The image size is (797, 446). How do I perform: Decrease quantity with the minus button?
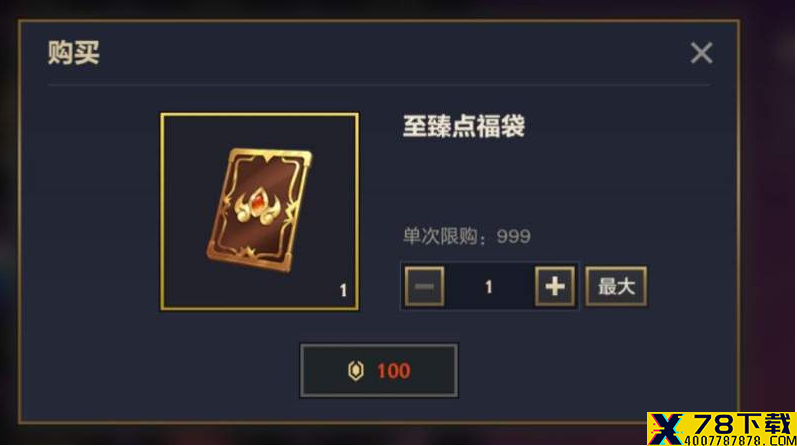pyautogui.click(x=424, y=286)
